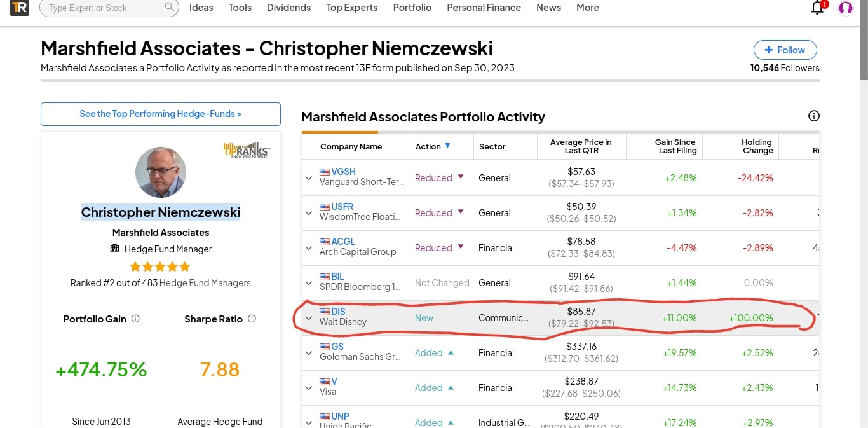Click the Portfolio Gain info icon
The image size is (868, 428).
click(x=135, y=319)
